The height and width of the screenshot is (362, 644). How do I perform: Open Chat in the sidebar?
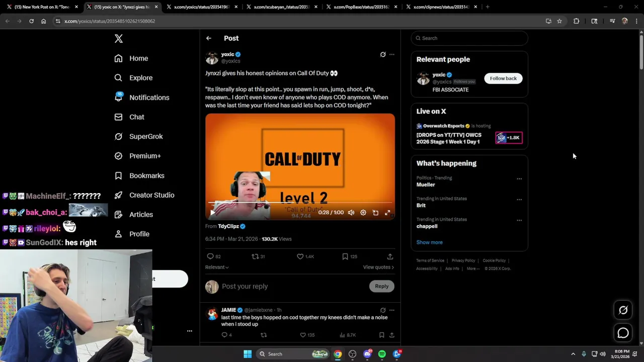pos(129,117)
